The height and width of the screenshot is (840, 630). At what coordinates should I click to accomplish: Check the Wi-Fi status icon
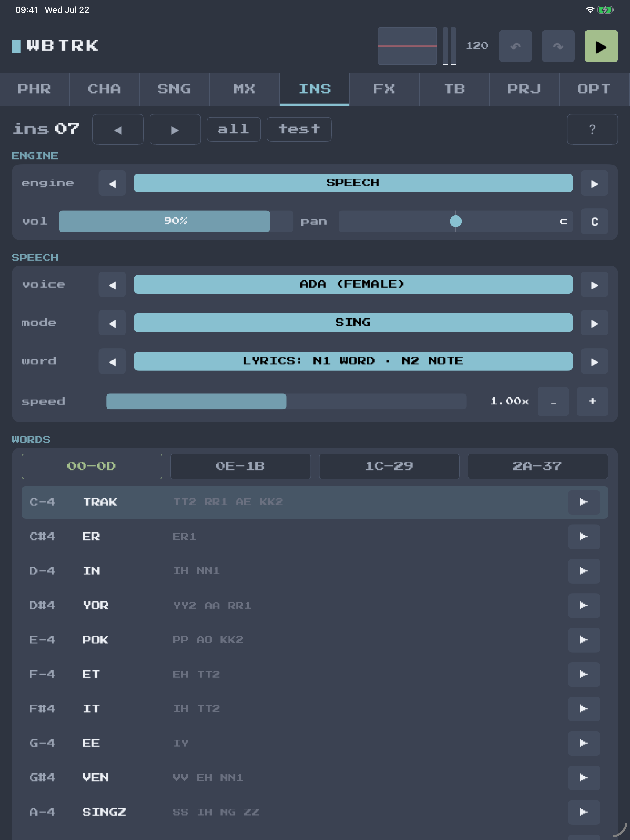coord(590,10)
